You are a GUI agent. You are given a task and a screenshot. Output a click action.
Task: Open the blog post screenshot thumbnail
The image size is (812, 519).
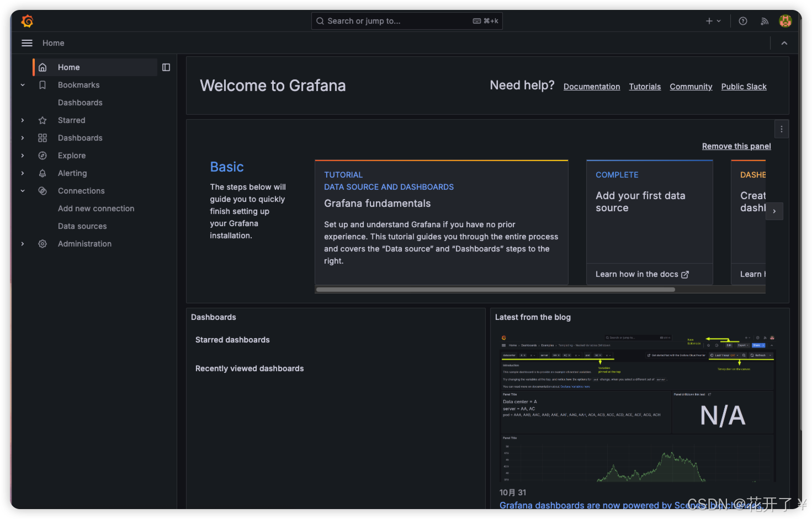pos(638,408)
